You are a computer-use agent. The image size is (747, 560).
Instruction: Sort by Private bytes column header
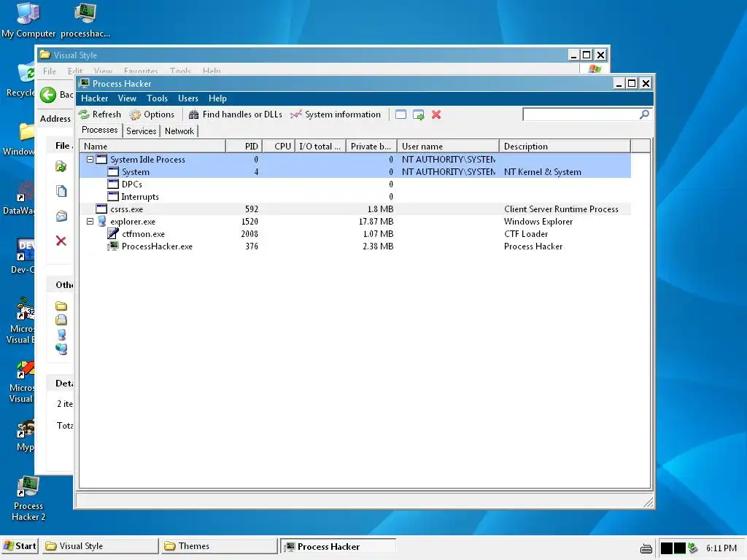click(371, 146)
